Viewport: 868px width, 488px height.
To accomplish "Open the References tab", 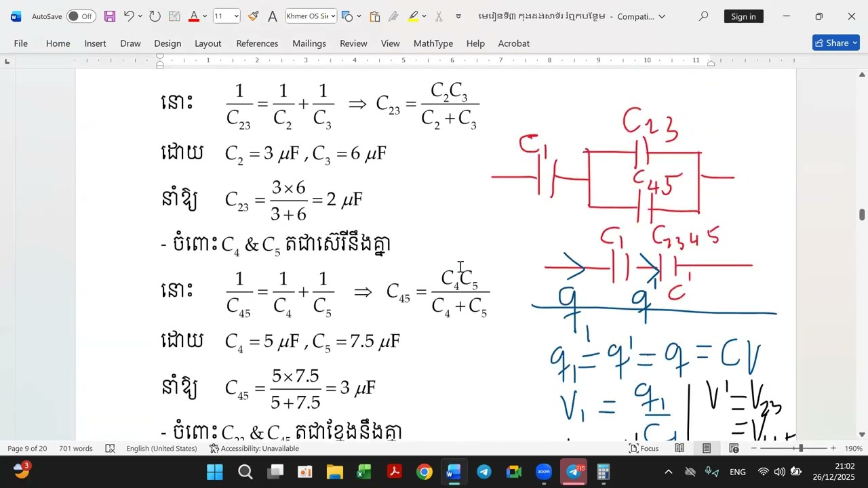I will tap(257, 43).
